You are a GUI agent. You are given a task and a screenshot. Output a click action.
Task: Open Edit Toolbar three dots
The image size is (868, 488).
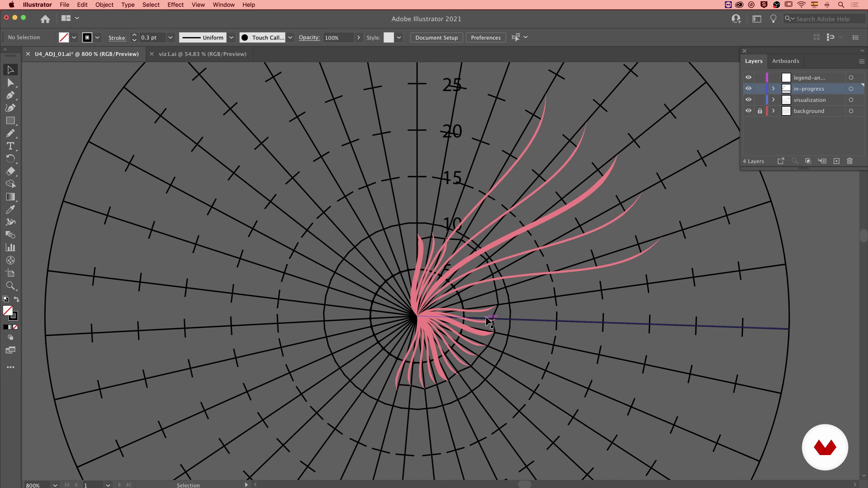point(10,367)
